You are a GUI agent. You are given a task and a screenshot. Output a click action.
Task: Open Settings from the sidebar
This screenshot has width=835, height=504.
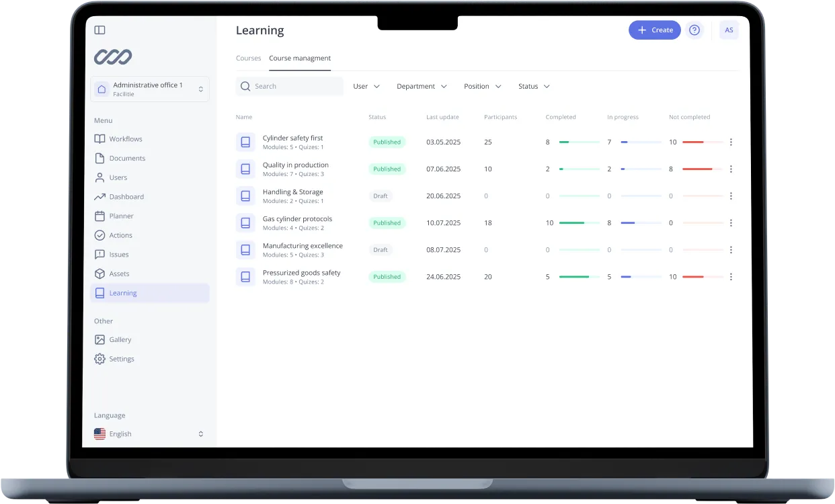(x=121, y=360)
